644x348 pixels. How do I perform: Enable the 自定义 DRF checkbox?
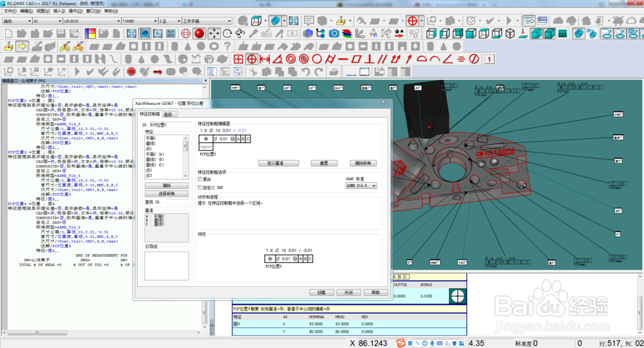(200, 188)
